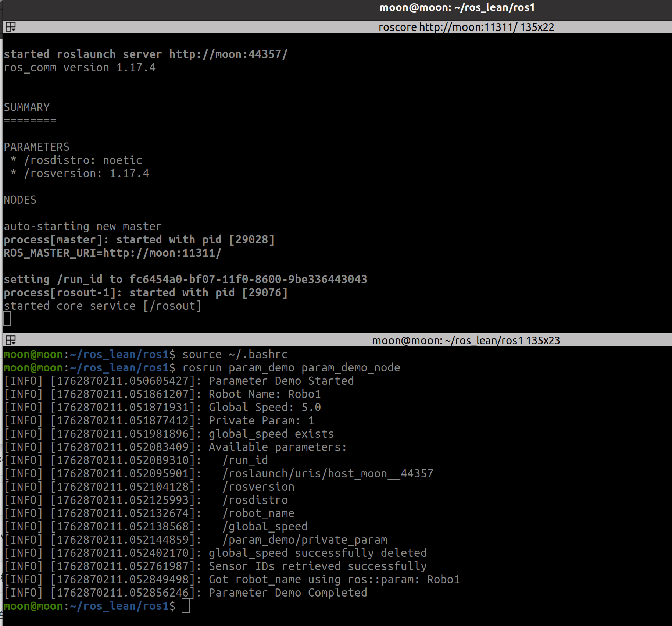Click the 'Available parameters:' log line
The image size is (672, 626).
(x=278, y=447)
